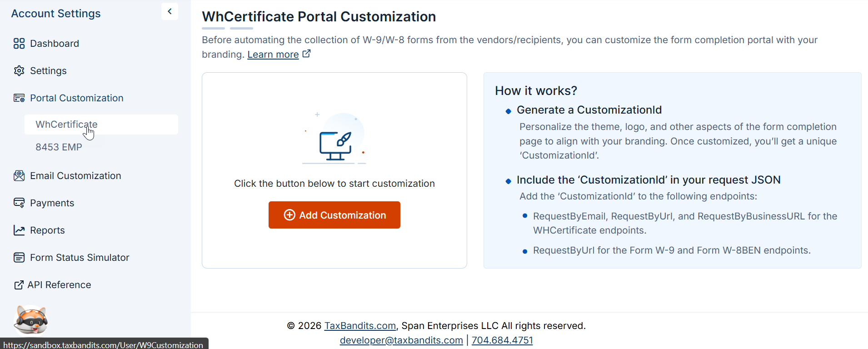Click the developer@taxbandits.com email link
Viewport: 868px width, 349px height.
(401, 340)
